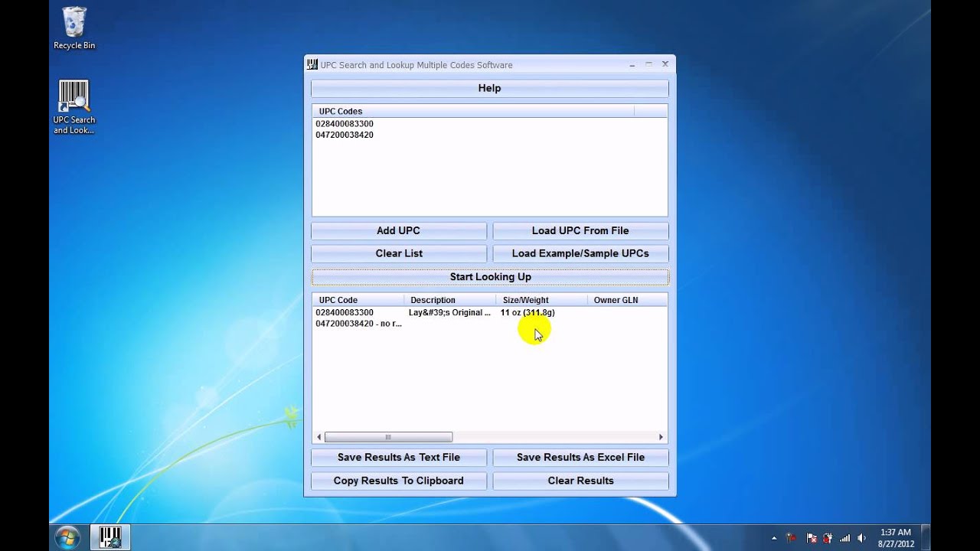Open the Help button
Image resolution: width=980 pixels, height=551 pixels.
(489, 88)
